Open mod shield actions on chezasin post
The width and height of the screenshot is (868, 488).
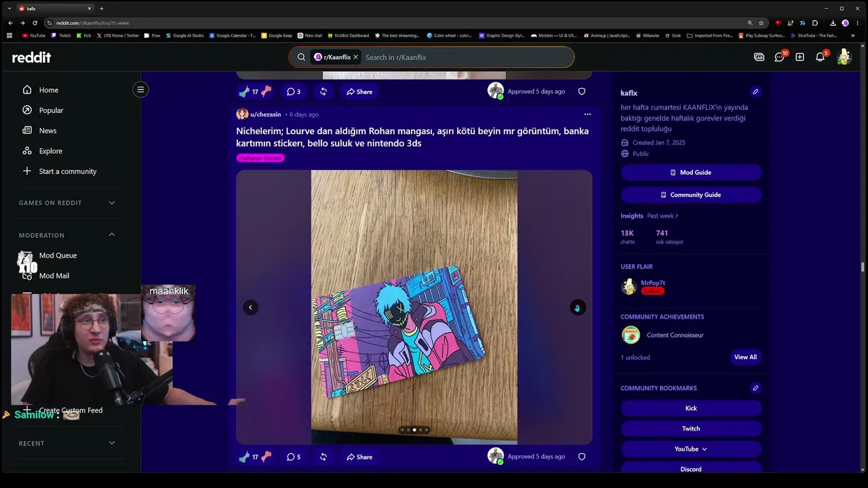[582, 457]
